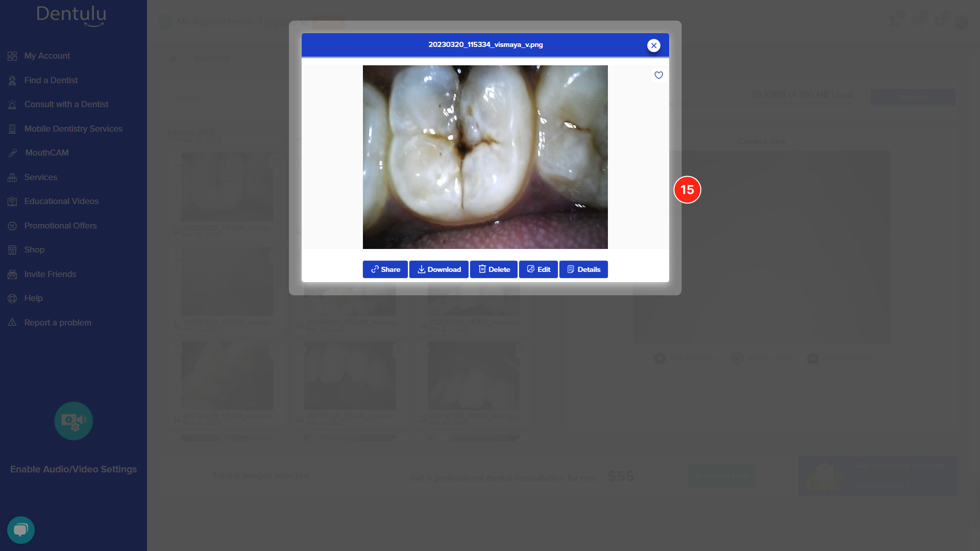Click the audio/video settings round icon
Screen dimensions: 980x551
coord(73,421)
